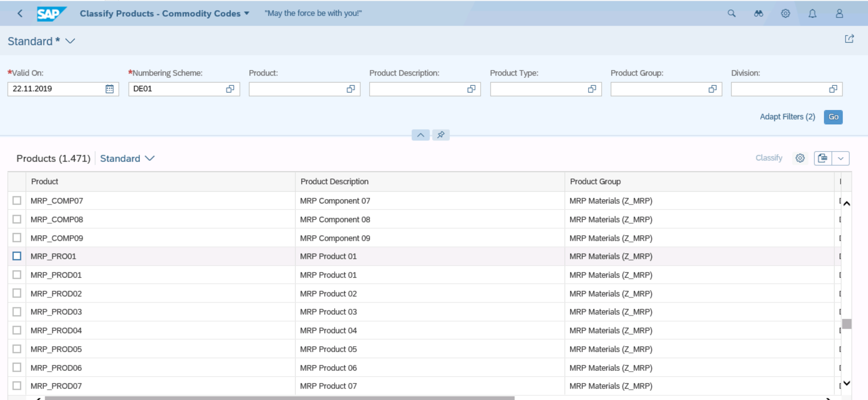Image resolution: width=868 pixels, height=400 pixels.
Task: Click the MRP Product 04 description
Action: pyautogui.click(x=328, y=330)
